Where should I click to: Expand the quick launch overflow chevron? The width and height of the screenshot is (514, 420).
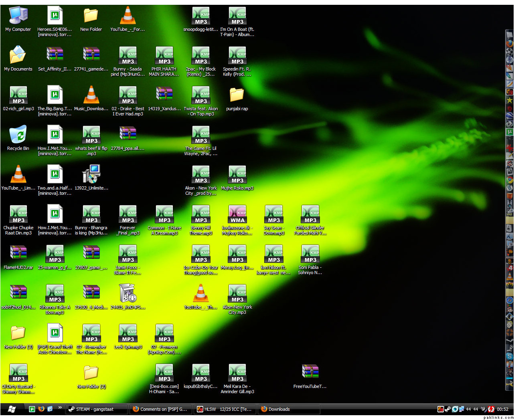pos(60,408)
